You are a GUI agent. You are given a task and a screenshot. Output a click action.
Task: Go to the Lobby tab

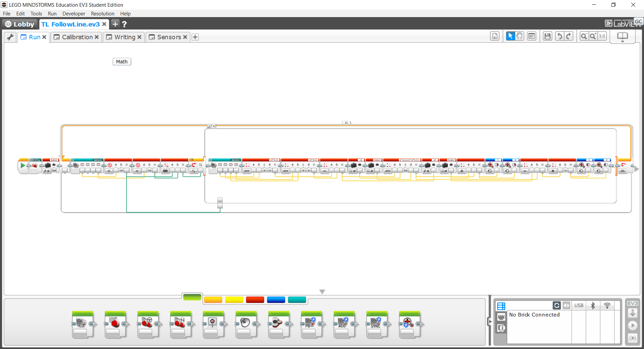tap(20, 24)
